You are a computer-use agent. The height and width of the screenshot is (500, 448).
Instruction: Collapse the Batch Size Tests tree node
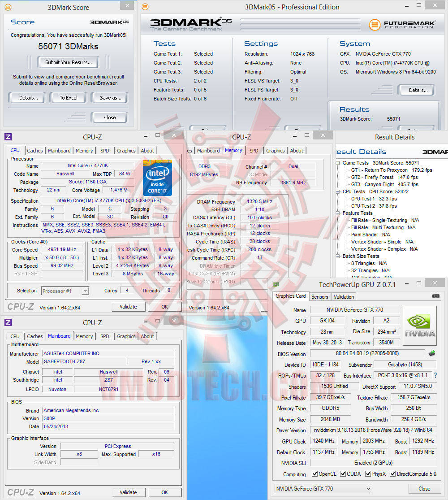(x=338, y=256)
